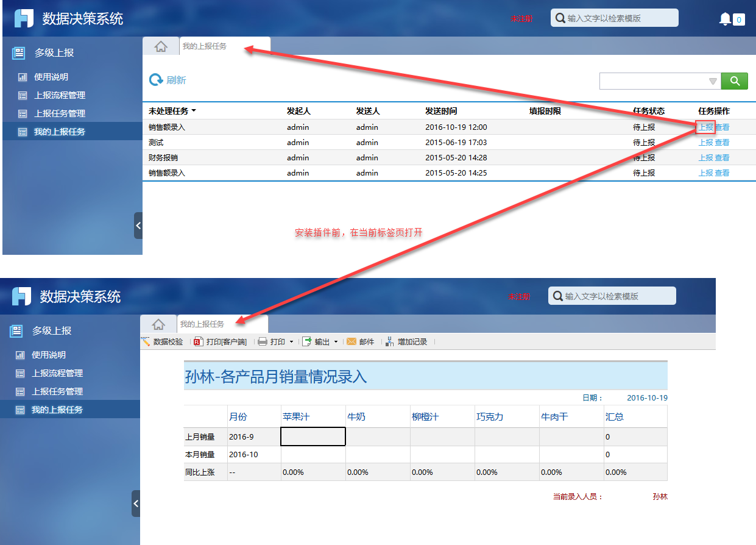The height and width of the screenshot is (545, 756).
Task: Open 上报任务管理 in the report form window sidebar
Action: coord(57,391)
